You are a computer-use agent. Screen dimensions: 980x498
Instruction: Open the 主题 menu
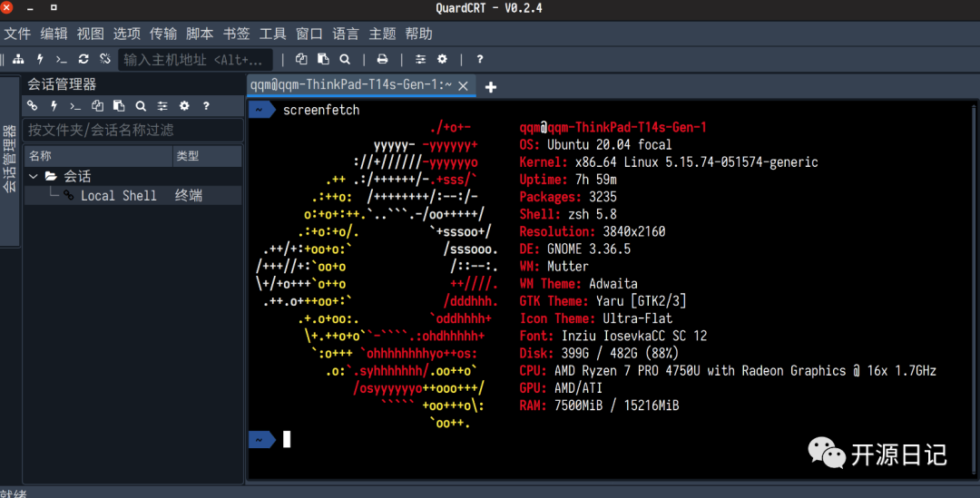(383, 34)
